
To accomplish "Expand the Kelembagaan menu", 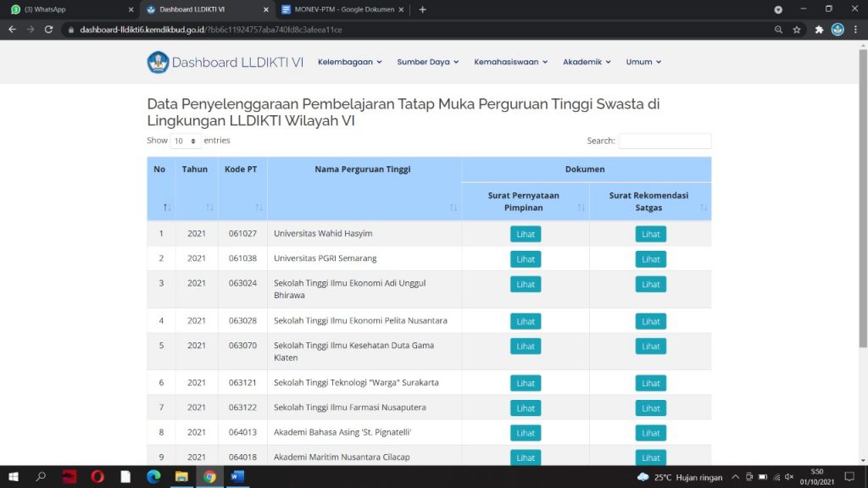I will click(x=349, y=62).
